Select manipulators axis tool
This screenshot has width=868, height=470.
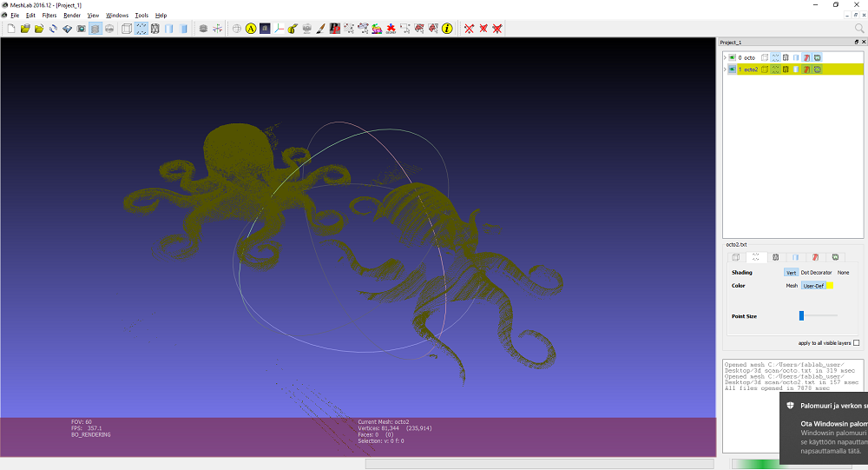coord(279,29)
